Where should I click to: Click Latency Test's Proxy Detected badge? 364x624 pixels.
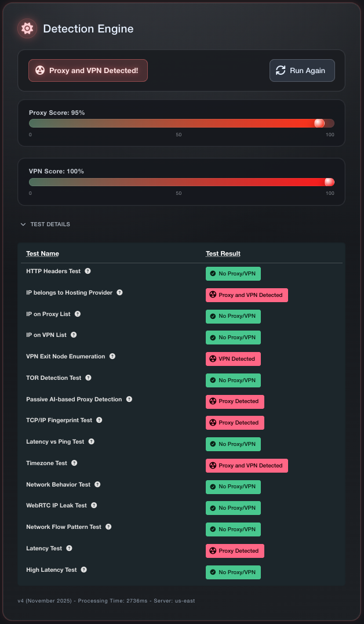pos(235,551)
